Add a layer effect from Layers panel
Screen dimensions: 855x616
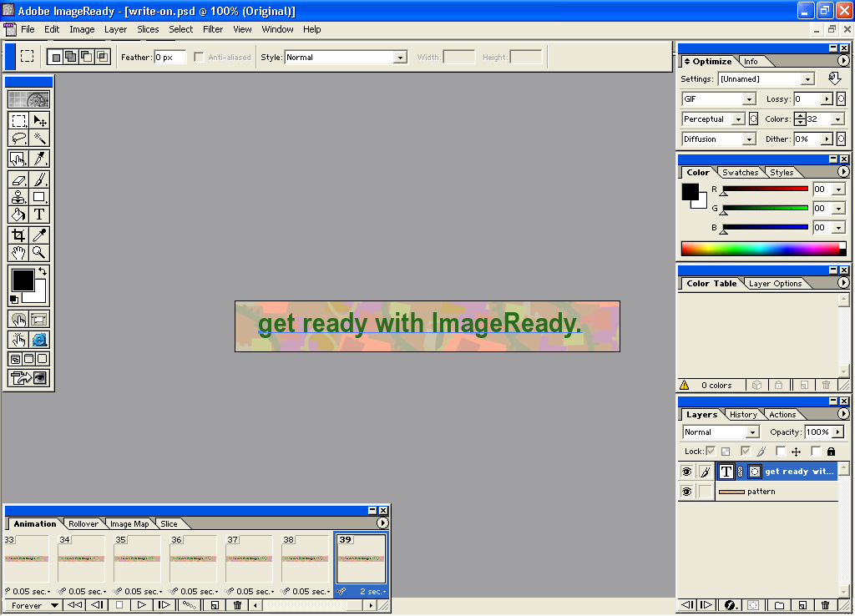pyautogui.click(x=730, y=604)
